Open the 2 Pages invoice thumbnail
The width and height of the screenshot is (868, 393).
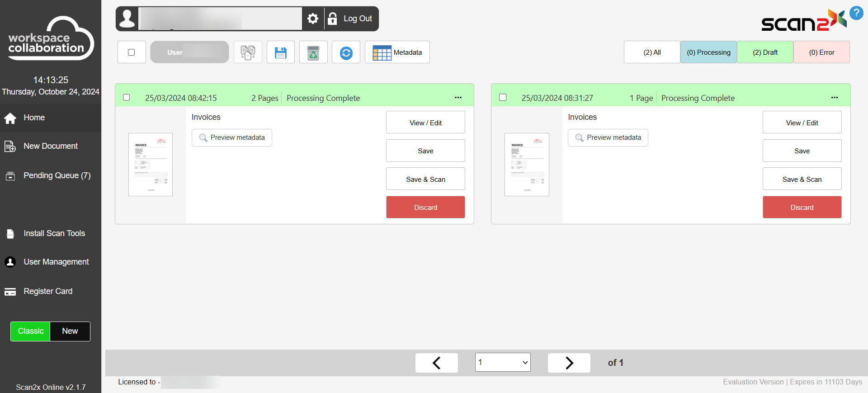coord(151,165)
